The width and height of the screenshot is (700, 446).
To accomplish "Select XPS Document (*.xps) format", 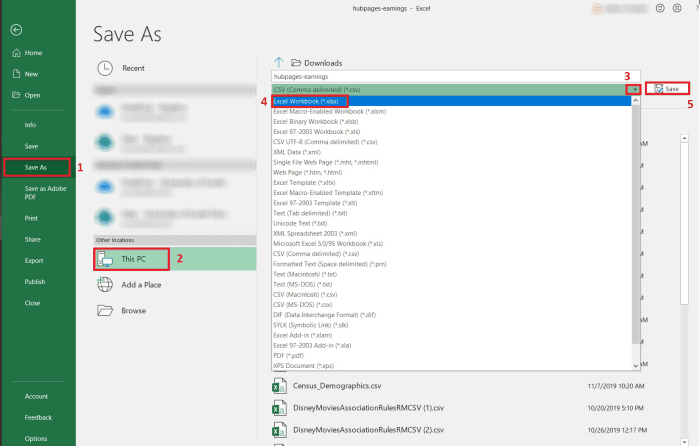I will click(451, 366).
